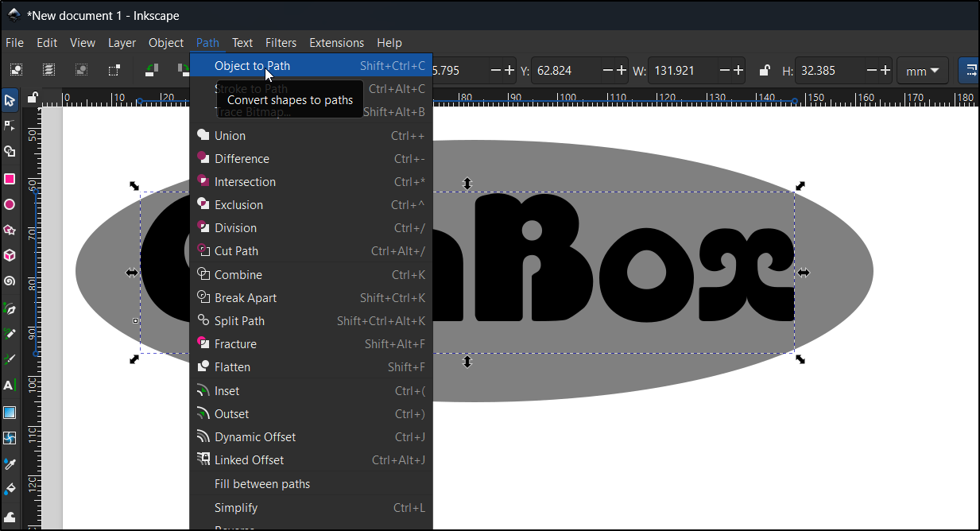Image resolution: width=980 pixels, height=531 pixels.
Task: Click Select All in All Layers icon
Action: pyautogui.click(x=48, y=70)
